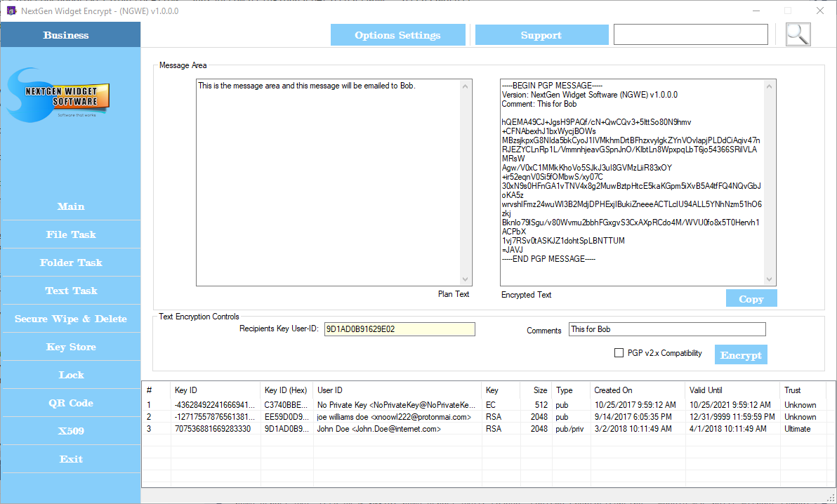
Task: Click the Comments field
Action: point(666,329)
